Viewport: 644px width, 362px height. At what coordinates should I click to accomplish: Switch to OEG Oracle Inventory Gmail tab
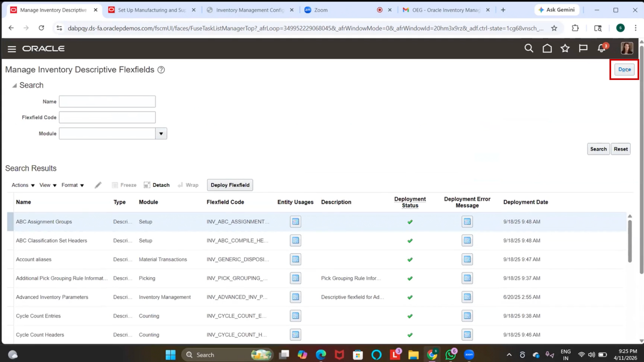(x=446, y=10)
